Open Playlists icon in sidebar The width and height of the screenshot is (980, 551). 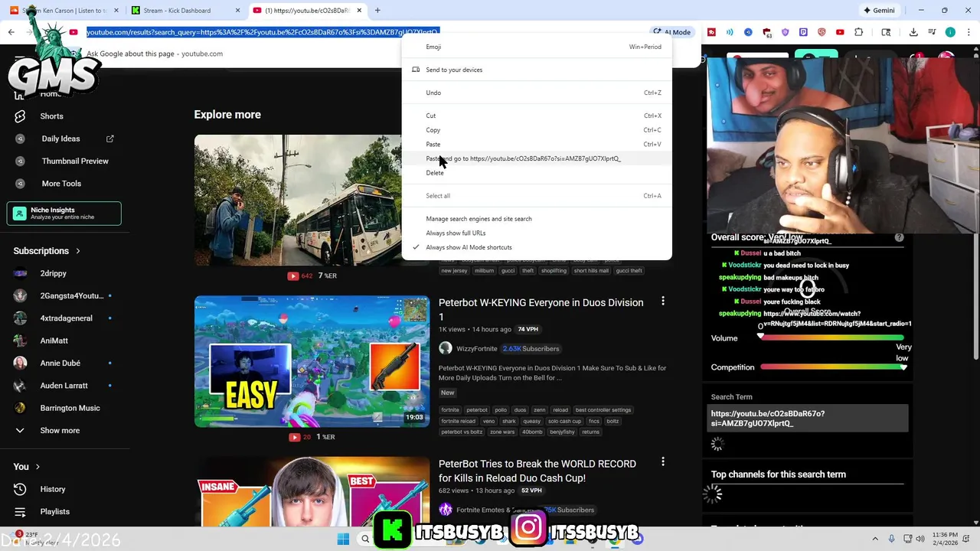click(21, 511)
